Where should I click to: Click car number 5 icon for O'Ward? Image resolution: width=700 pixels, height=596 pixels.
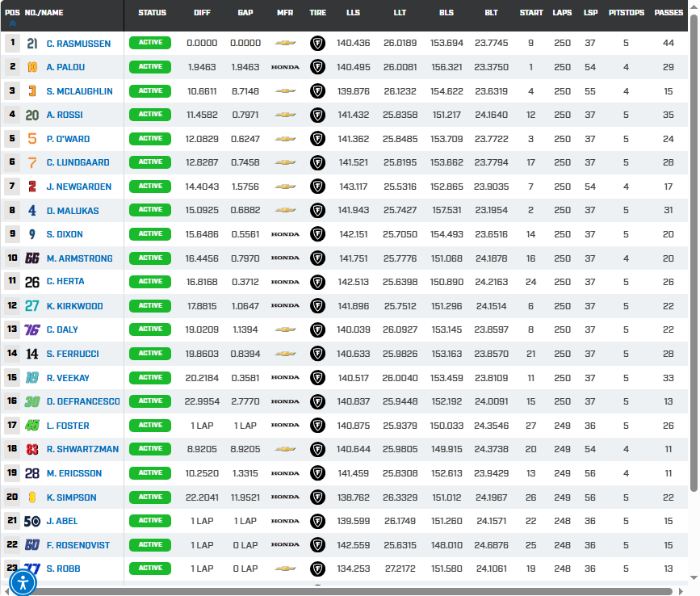[32, 139]
